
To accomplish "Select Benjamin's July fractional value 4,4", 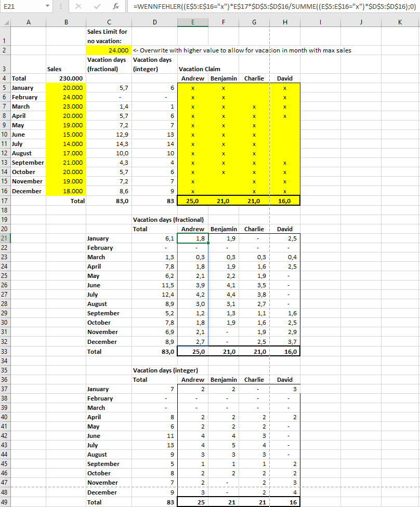I will (224, 295).
